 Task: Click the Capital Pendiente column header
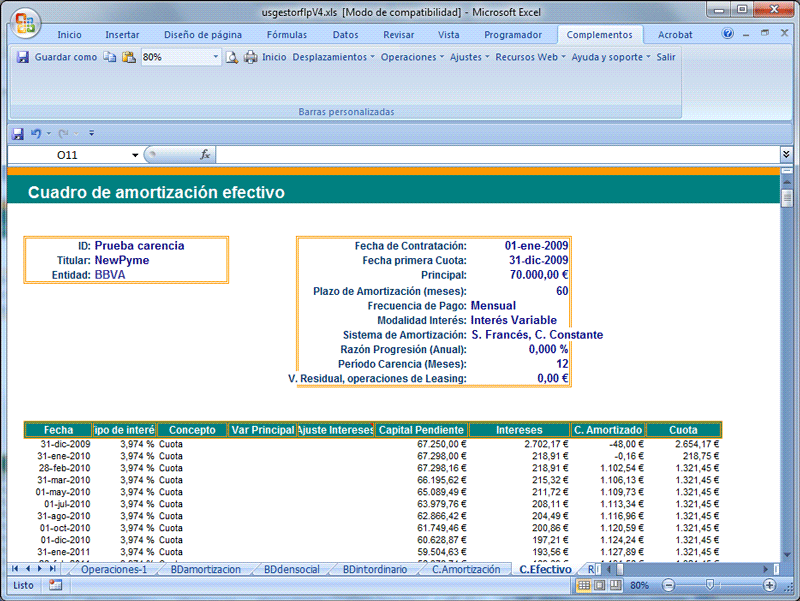tap(421, 430)
